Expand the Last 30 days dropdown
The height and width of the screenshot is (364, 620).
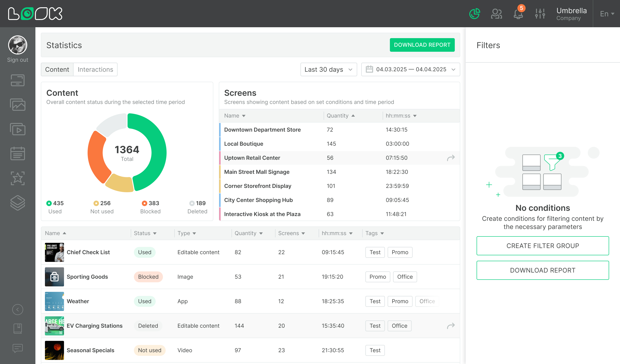(328, 70)
